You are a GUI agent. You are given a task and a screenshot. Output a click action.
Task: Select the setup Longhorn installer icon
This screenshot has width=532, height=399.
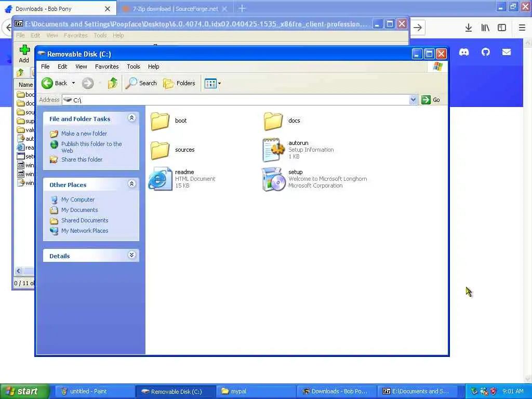[273, 179]
